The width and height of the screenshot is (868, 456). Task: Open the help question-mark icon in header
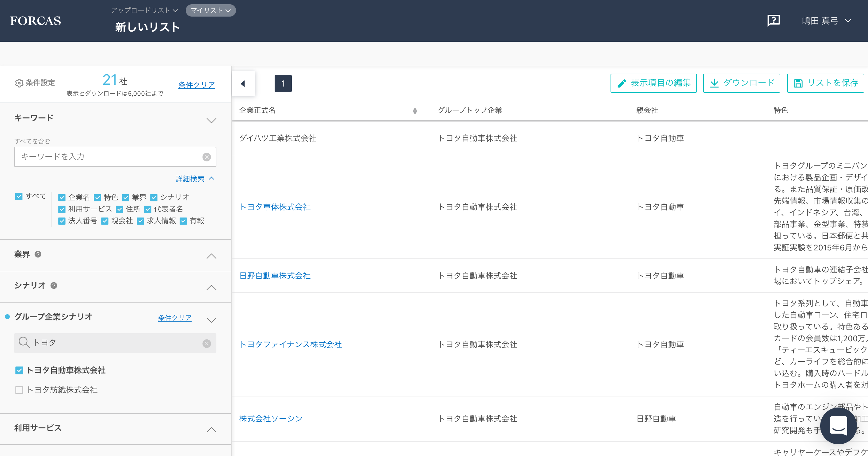[x=773, y=21]
